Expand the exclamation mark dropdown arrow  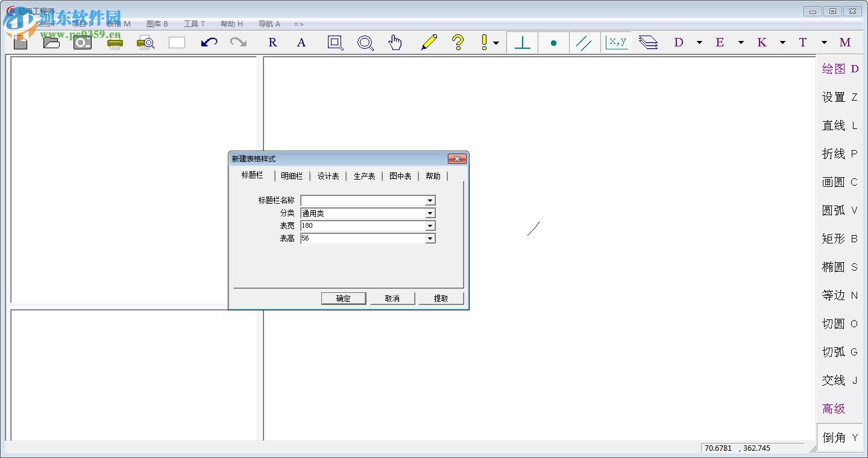coord(496,43)
